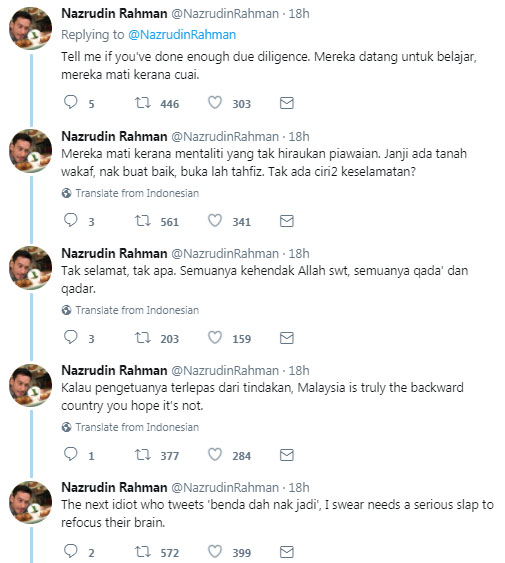Like the tweet with 159 likes
The height and width of the screenshot is (563, 505).
pyautogui.click(x=215, y=337)
